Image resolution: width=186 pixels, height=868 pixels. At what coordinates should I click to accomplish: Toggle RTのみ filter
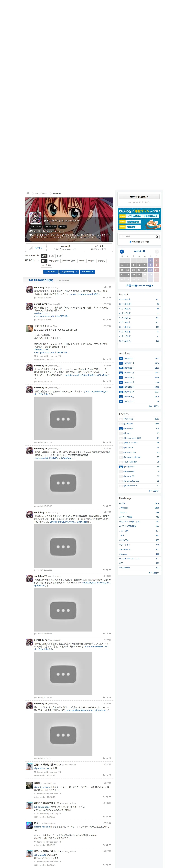(82, 261)
